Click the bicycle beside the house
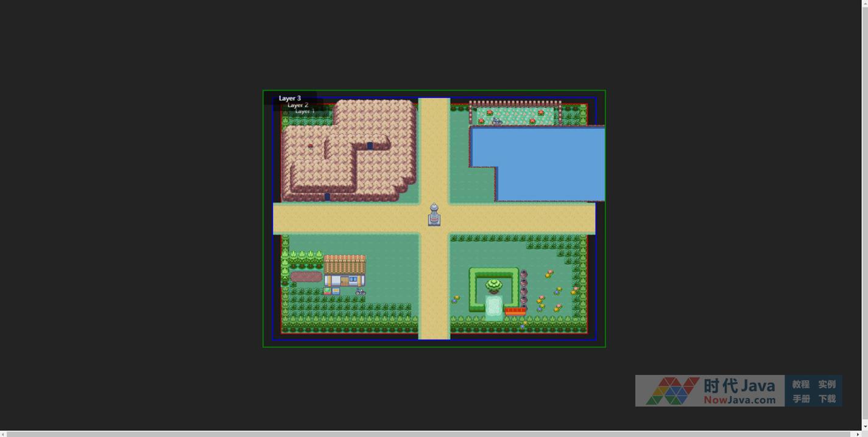 pyautogui.click(x=361, y=292)
